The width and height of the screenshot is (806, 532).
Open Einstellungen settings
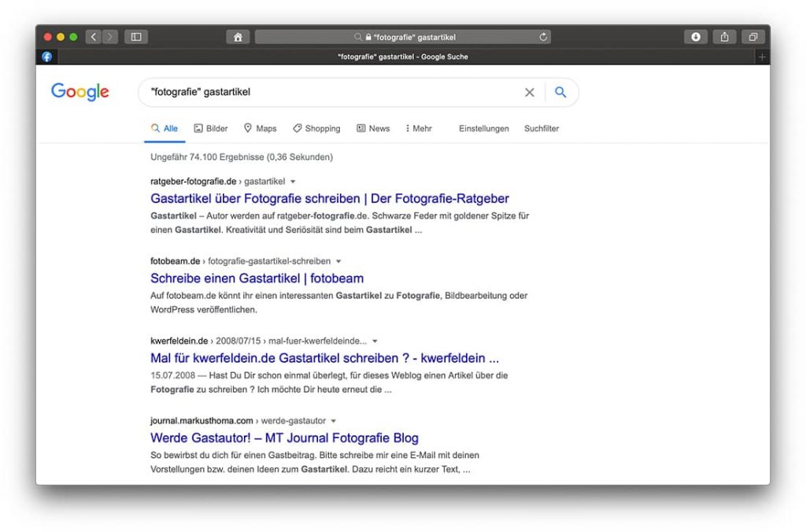(x=484, y=128)
